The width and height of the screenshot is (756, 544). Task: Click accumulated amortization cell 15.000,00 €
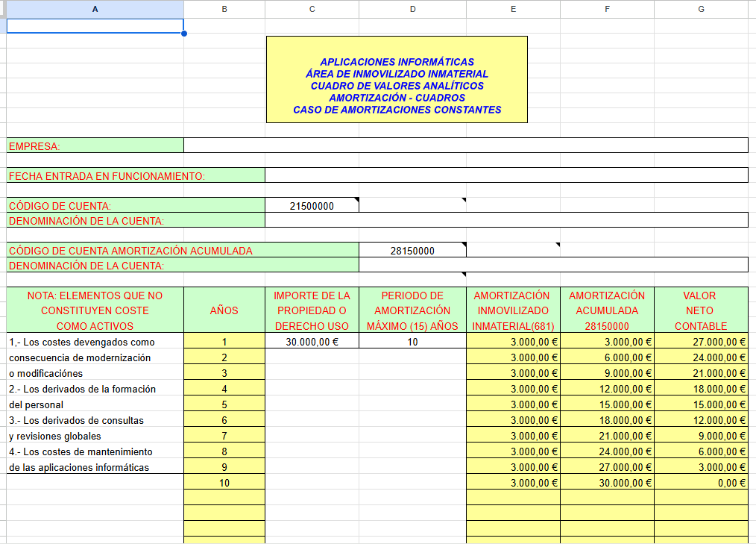click(x=607, y=404)
